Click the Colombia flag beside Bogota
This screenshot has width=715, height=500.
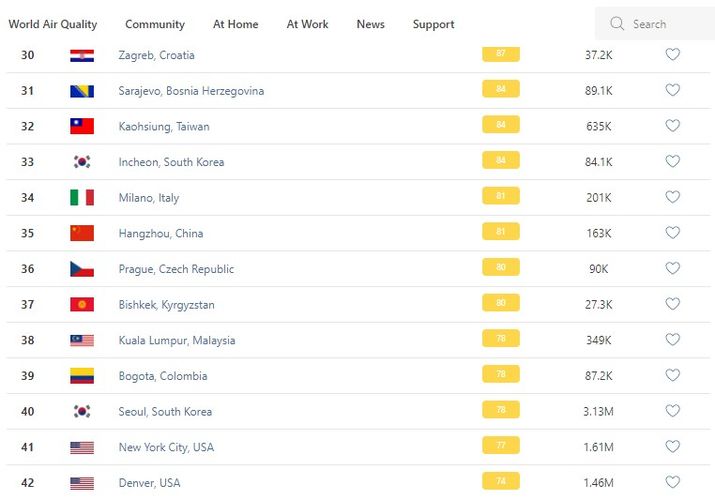click(x=82, y=376)
